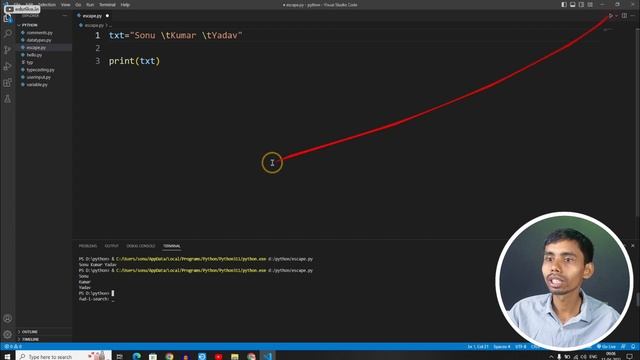Image resolution: width=640 pixels, height=360 pixels.
Task: Open the dropdown arrow beside the Run button
Action: [616, 16]
